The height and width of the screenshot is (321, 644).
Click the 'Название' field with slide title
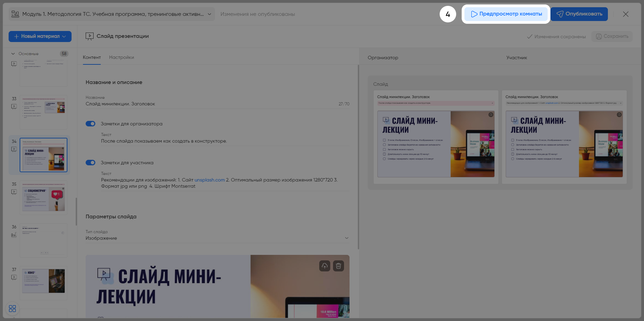(x=217, y=104)
